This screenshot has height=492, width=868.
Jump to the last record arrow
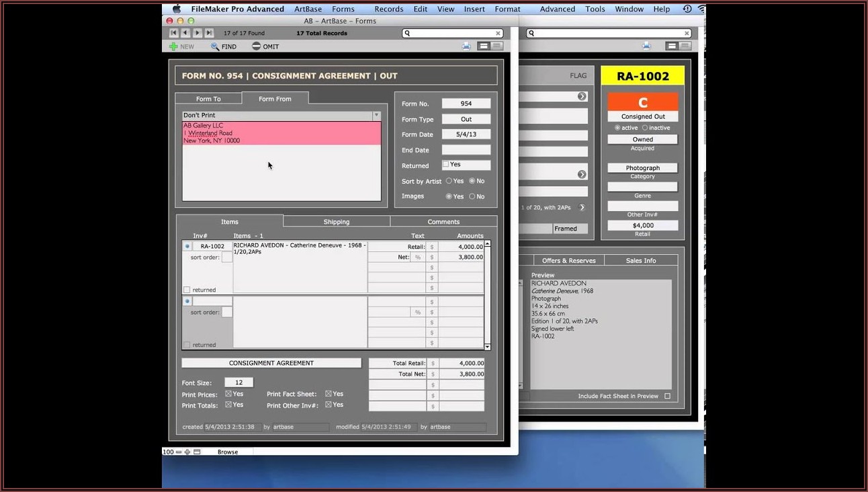click(x=209, y=33)
